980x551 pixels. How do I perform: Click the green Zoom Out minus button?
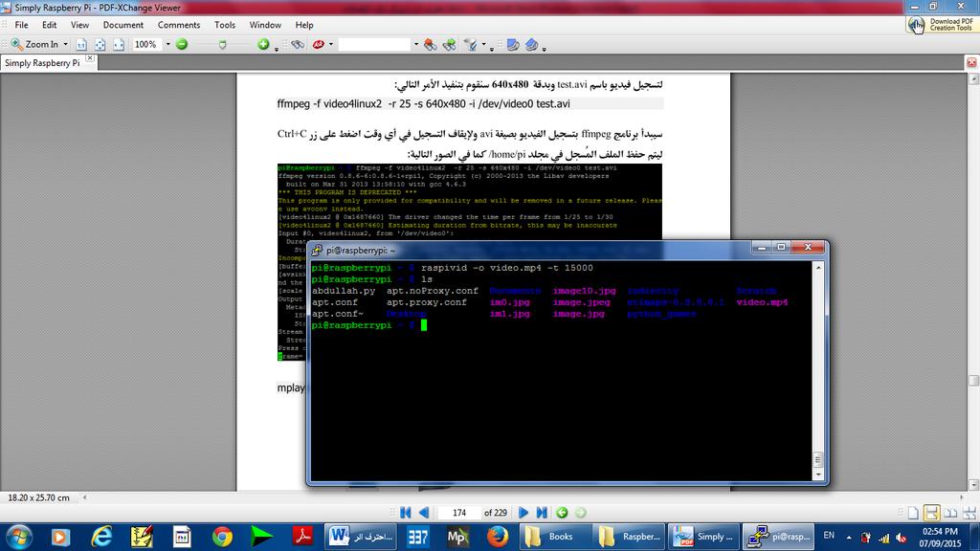tap(181, 44)
